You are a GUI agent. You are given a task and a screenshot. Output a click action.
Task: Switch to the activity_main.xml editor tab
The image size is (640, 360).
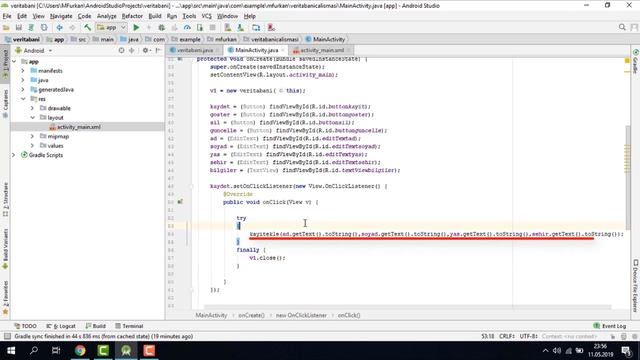click(x=322, y=50)
